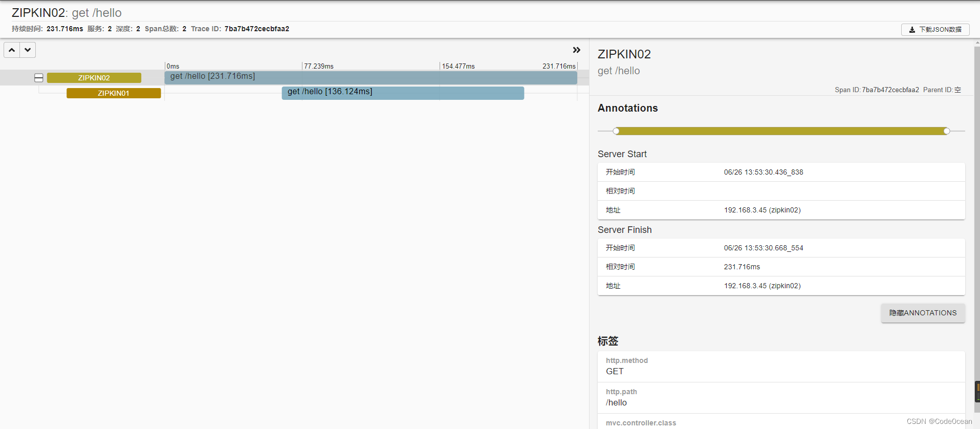Click Server Start address 192.168.3.45 (zipkin02)

[x=763, y=210]
